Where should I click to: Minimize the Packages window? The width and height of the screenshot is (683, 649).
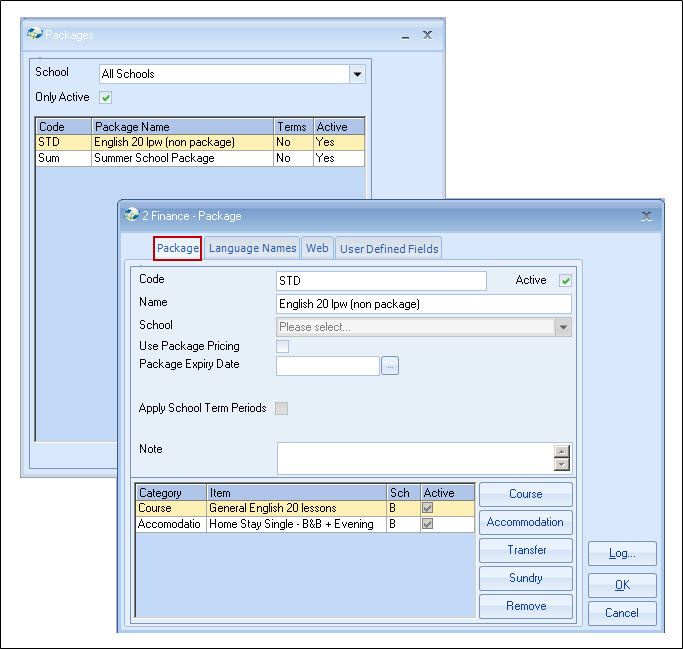[x=405, y=35]
